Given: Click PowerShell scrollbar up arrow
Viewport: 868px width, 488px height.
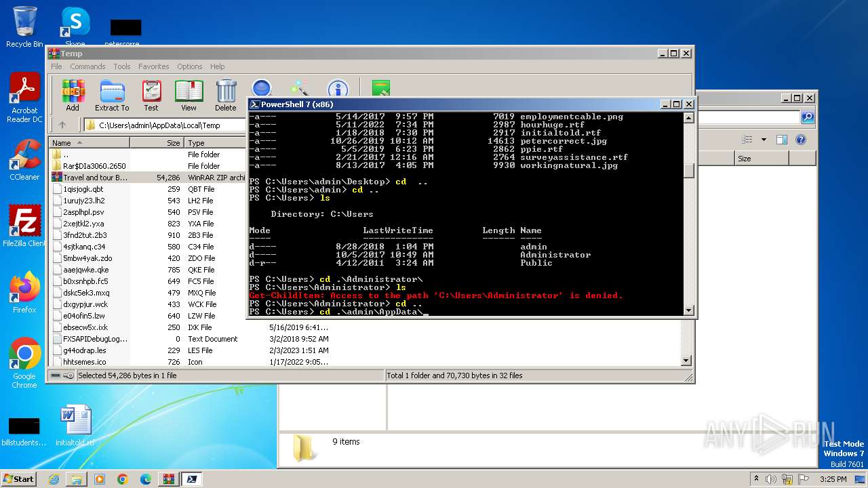Looking at the screenshot, I should [689, 118].
